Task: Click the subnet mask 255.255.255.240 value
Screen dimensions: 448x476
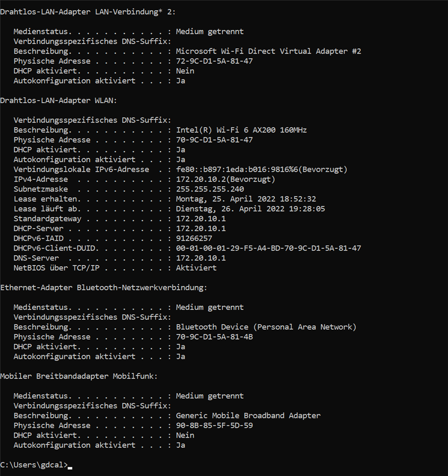Action: (209, 189)
